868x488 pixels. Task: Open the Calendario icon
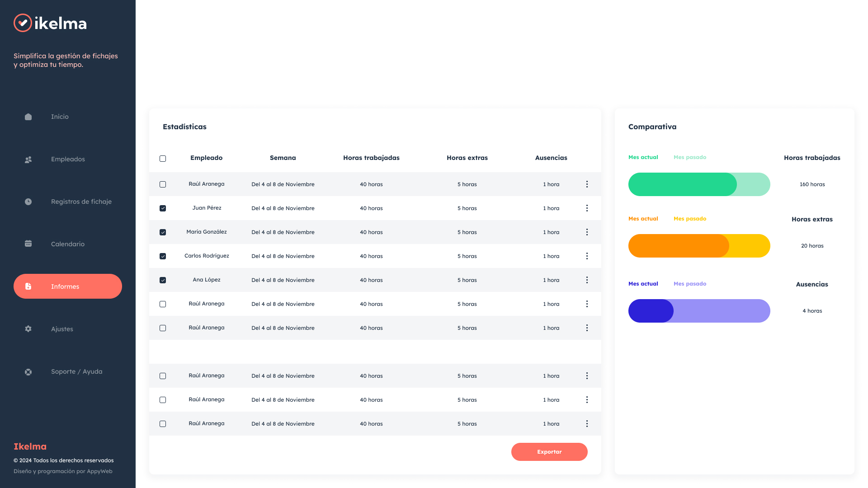coord(28,244)
